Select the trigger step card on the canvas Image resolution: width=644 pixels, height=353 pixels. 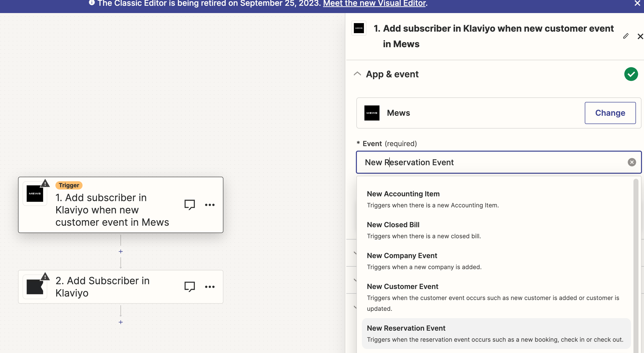121,205
